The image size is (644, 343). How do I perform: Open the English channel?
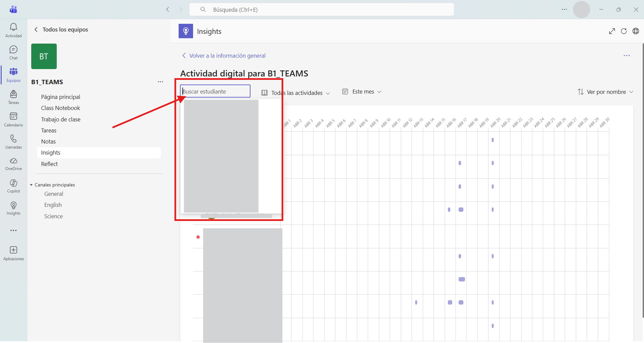pyautogui.click(x=53, y=205)
